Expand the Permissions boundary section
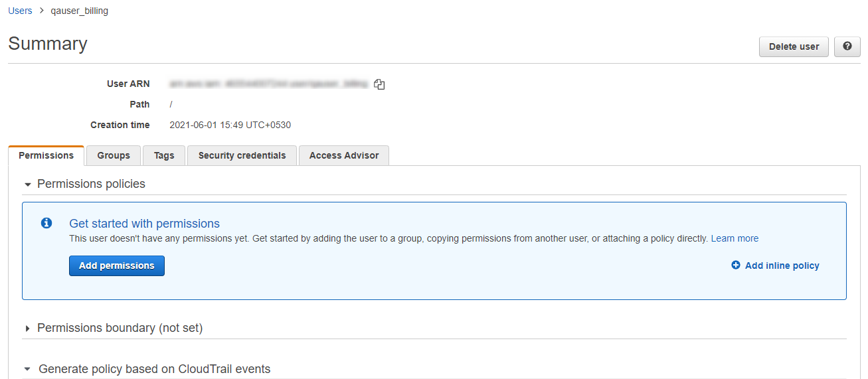This screenshot has width=868, height=379. pos(28,329)
